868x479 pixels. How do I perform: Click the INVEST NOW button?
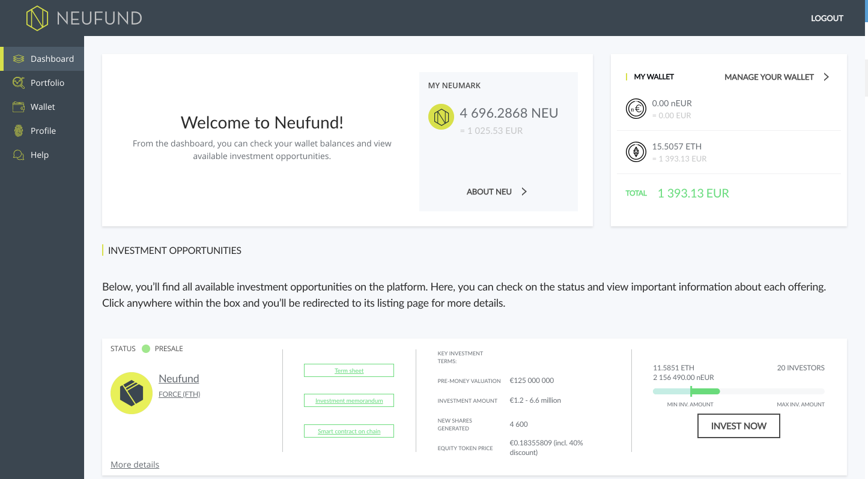click(739, 426)
